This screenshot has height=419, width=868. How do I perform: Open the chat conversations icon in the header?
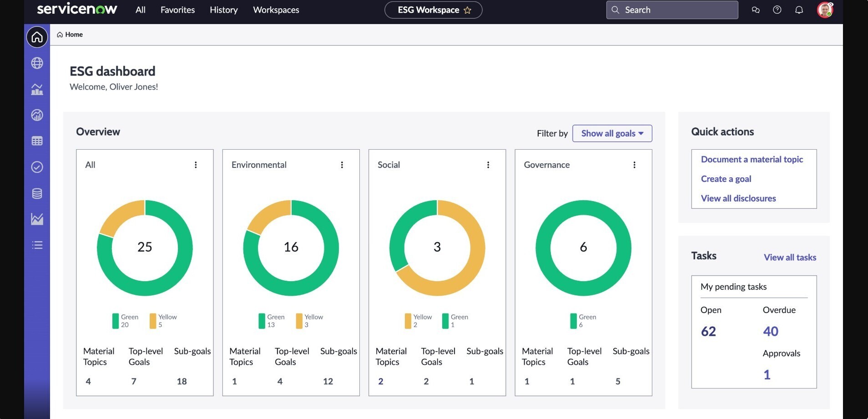(756, 10)
